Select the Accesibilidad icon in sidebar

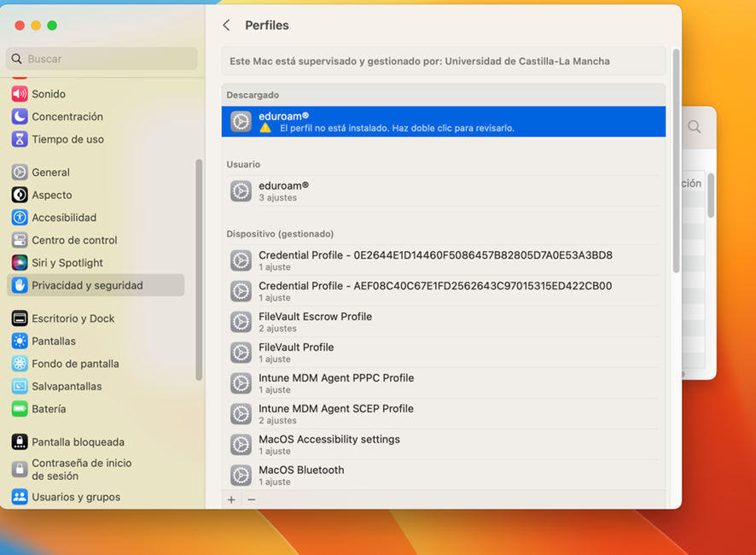pos(20,218)
